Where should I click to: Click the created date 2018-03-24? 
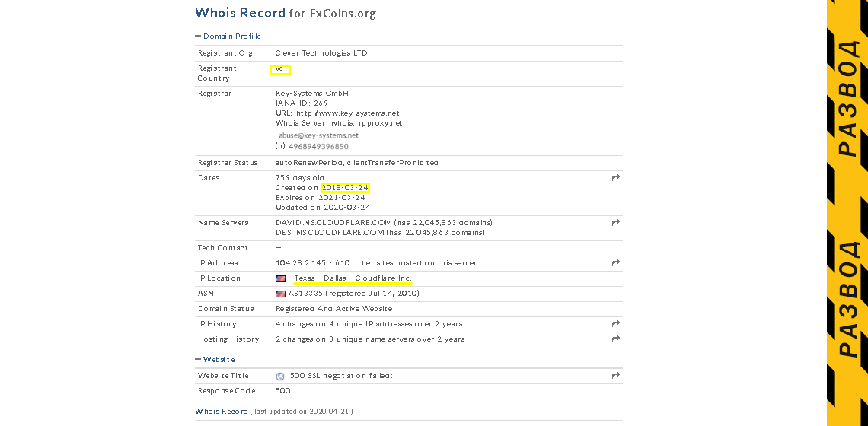pos(346,188)
